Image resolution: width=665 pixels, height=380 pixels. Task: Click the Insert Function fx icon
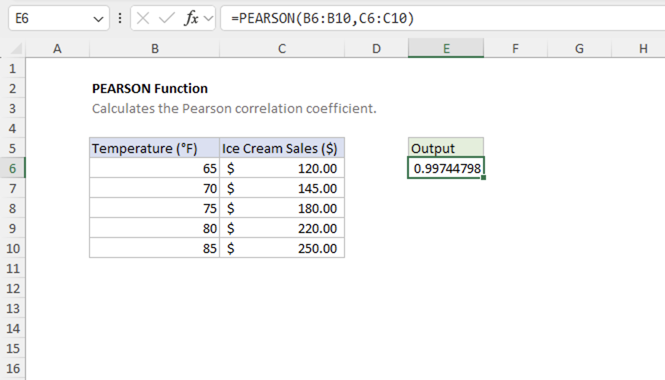click(x=191, y=18)
